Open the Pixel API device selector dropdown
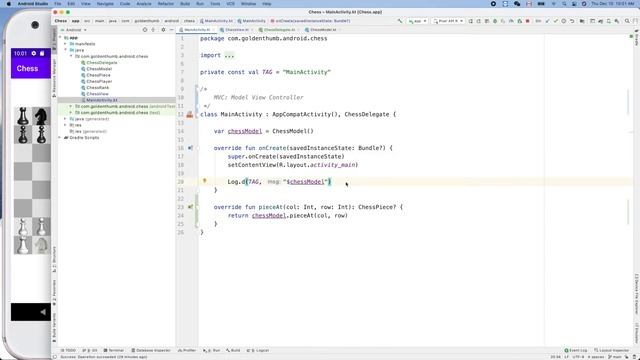The image size is (640, 360). [448, 21]
